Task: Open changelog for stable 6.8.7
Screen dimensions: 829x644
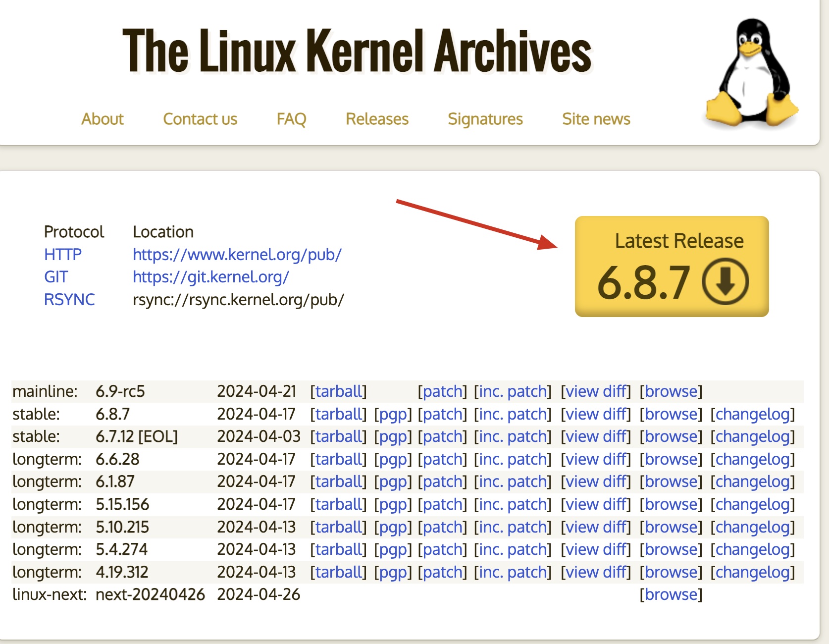Action: tap(753, 414)
